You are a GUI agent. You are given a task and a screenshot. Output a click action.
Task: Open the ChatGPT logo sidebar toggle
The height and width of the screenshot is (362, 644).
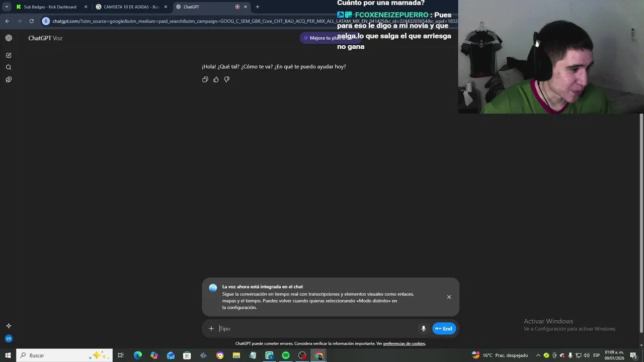point(9,38)
